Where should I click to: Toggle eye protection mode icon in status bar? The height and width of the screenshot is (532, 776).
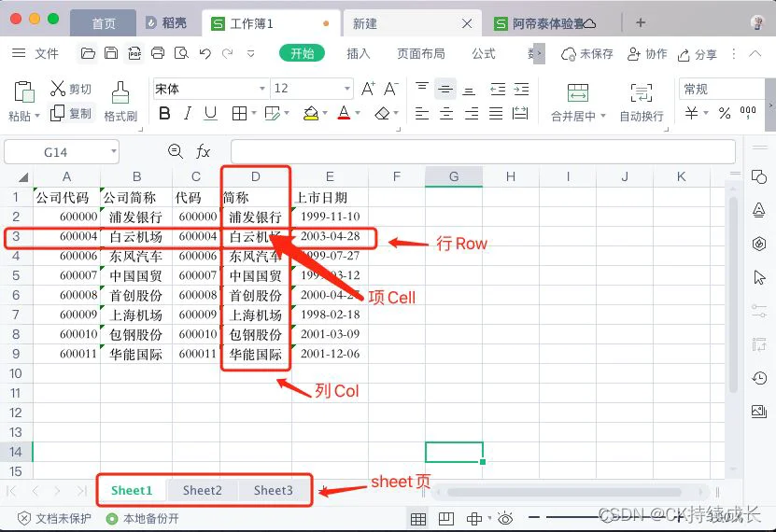click(505, 518)
